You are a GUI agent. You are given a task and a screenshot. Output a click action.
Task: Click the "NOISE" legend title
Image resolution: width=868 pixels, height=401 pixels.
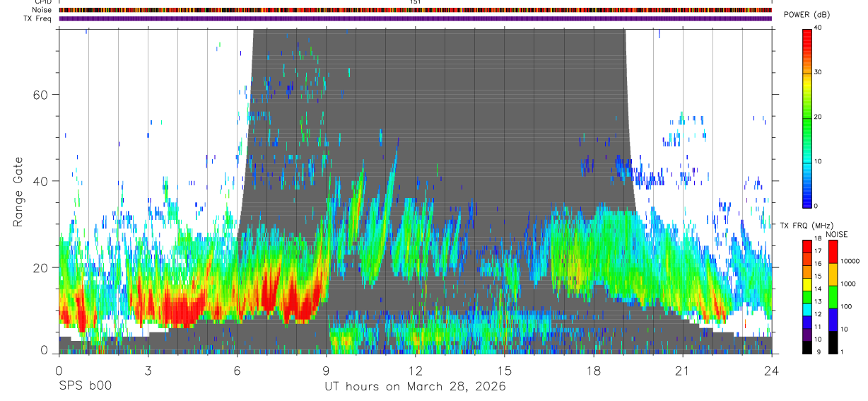pos(837,234)
